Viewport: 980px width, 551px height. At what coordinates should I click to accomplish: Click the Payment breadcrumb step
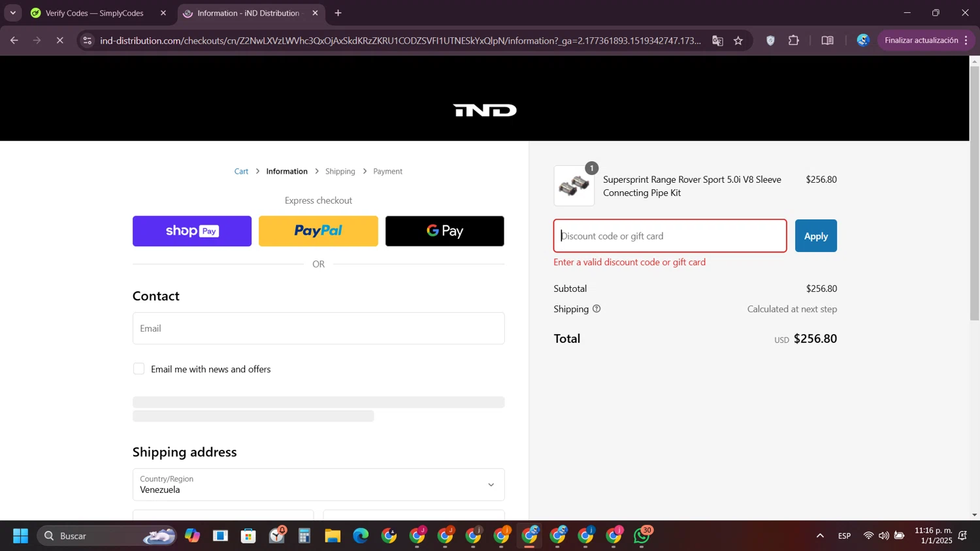click(387, 171)
